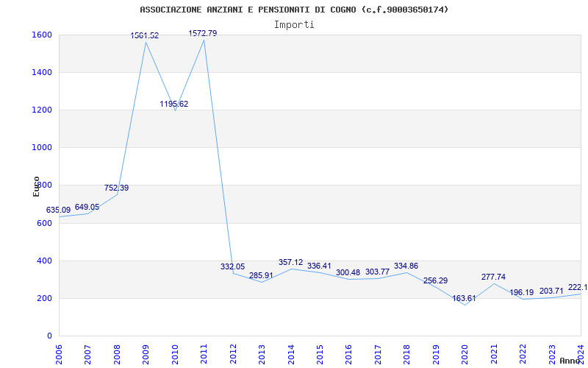This screenshot has height=368, width=588.
Task: Click the x-axis year 2017
Action: point(378,354)
